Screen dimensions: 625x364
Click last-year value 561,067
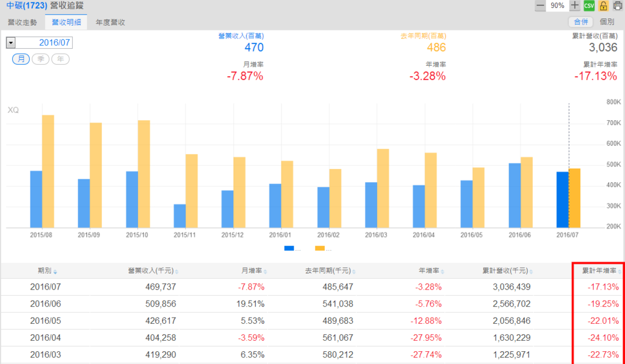click(338, 338)
